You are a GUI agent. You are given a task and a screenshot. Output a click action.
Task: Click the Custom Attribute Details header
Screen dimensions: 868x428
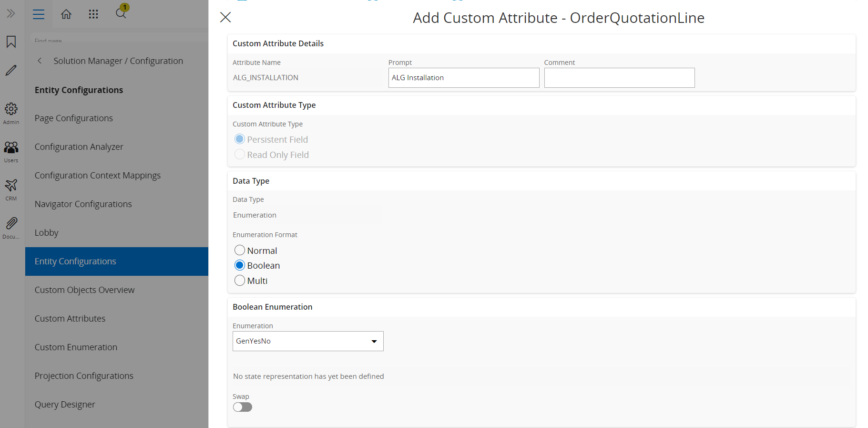(x=278, y=43)
